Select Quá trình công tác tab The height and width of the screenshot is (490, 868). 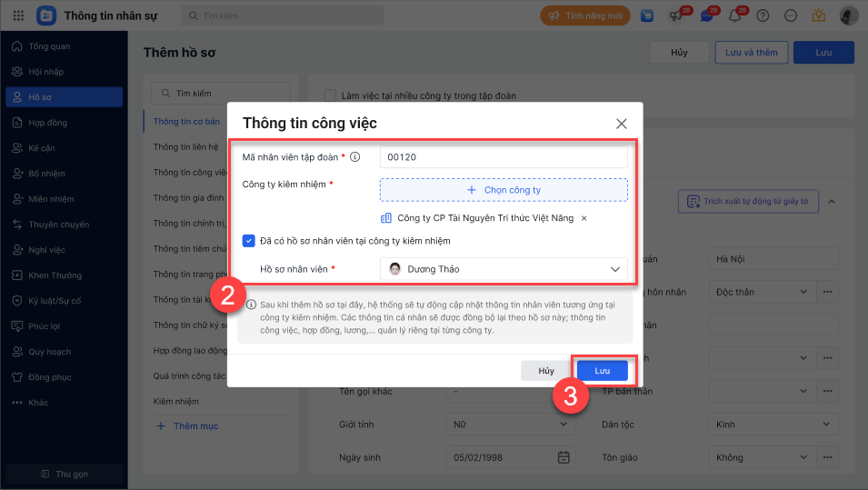(189, 376)
